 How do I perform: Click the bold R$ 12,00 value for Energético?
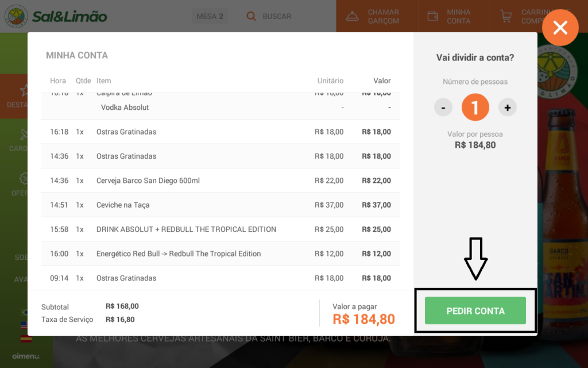click(377, 254)
